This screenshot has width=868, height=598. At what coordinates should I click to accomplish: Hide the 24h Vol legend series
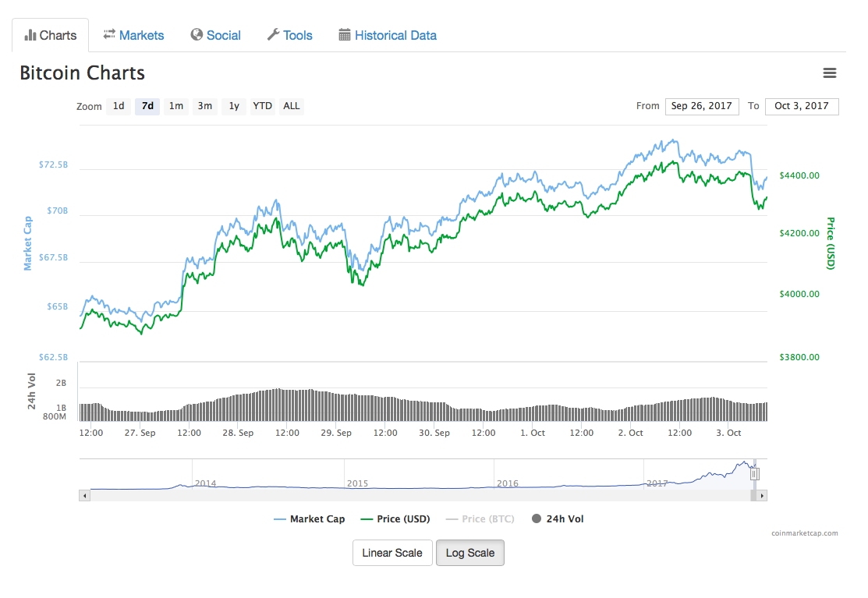point(557,519)
